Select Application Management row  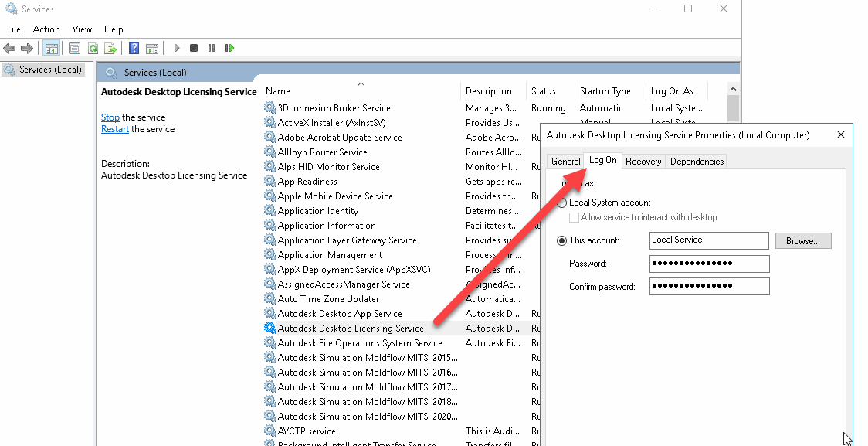click(x=330, y=255)
